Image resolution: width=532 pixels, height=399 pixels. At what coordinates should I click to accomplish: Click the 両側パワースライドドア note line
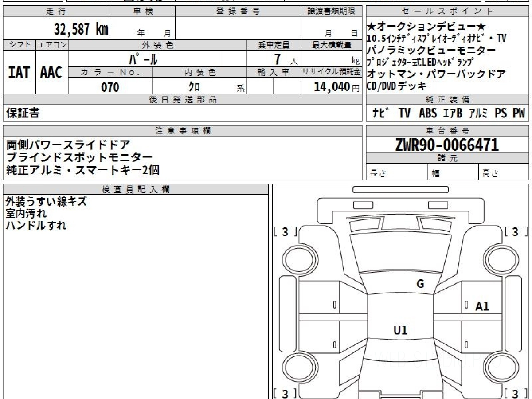point(68,145)
